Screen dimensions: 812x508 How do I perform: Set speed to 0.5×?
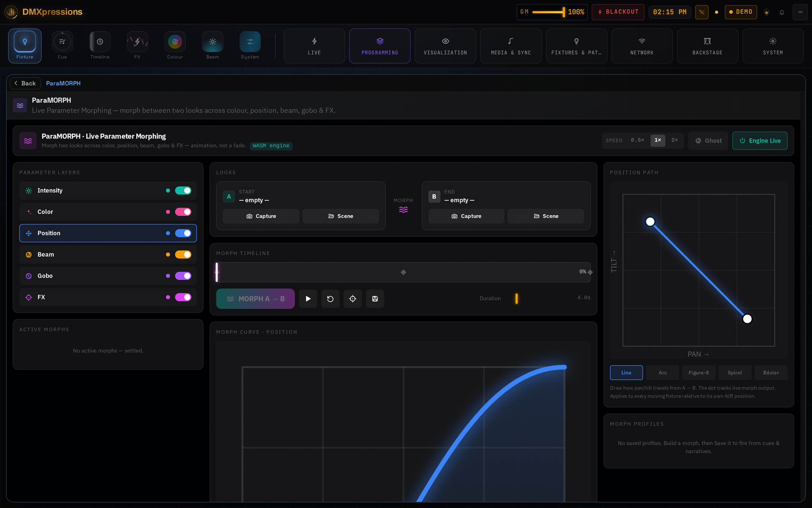pos(637,140)
